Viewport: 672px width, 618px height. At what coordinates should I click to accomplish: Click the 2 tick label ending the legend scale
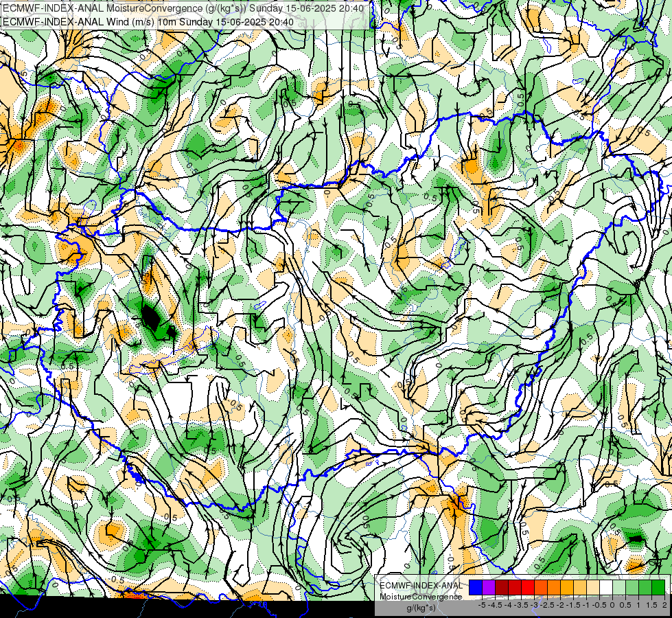[664, 605]
